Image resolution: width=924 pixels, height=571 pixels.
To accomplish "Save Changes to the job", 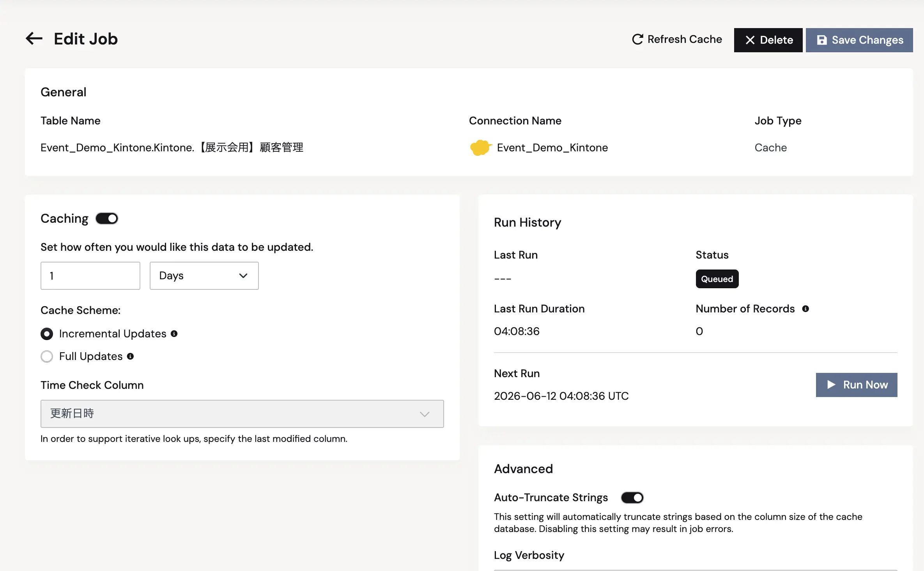I will (859, 40).
